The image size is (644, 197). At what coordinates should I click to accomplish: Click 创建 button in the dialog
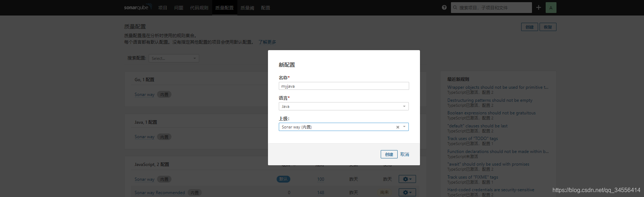click(x=389, y=154)
